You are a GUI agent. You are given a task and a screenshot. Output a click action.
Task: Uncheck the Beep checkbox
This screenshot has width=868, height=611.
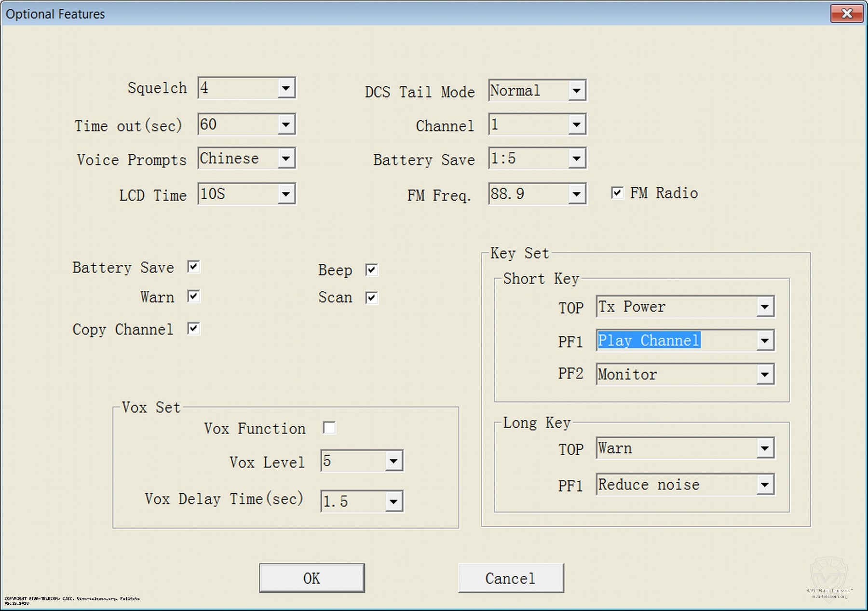(371, 270)
